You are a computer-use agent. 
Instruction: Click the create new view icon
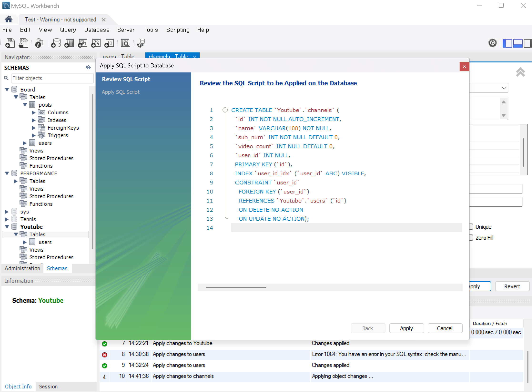pos(82,43)
